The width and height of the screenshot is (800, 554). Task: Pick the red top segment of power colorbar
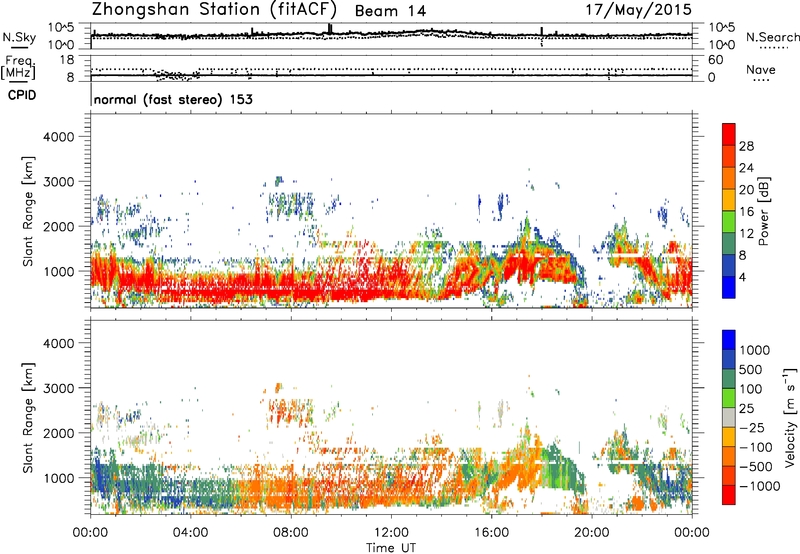[729, 135]
